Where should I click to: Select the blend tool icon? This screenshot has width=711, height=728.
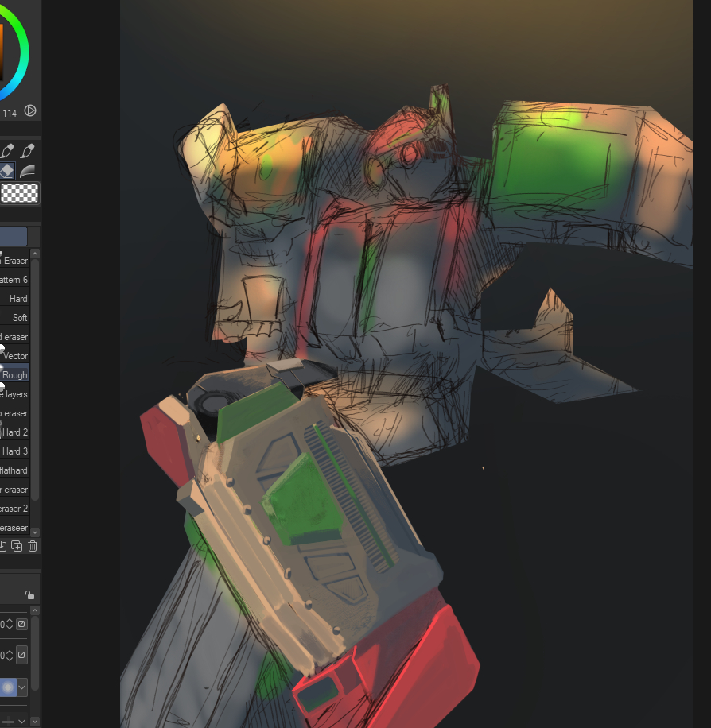tap(28, 171)
